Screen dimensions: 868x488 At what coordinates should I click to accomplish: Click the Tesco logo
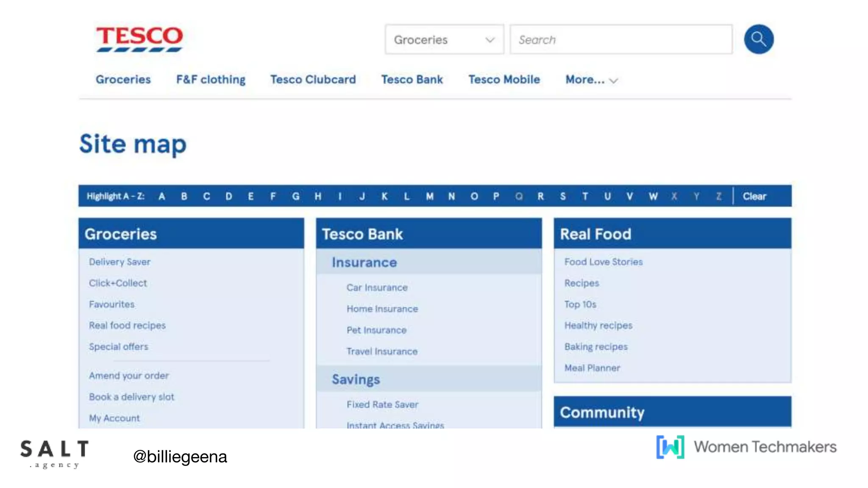point(139,39)
